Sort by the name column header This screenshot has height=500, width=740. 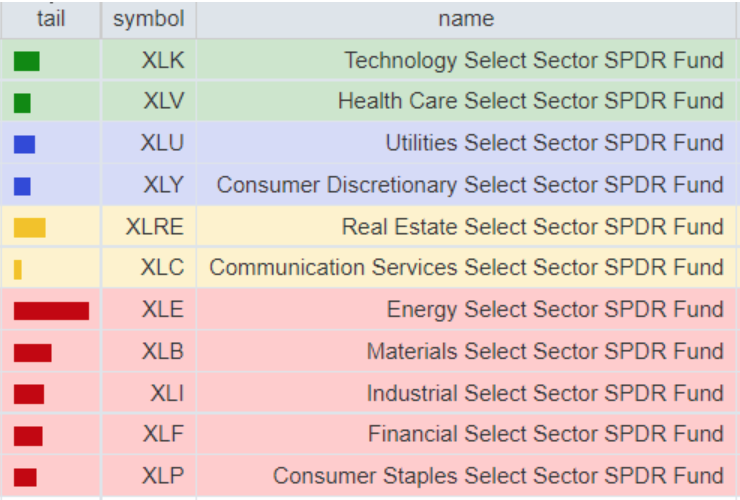(x=466, y=19)
